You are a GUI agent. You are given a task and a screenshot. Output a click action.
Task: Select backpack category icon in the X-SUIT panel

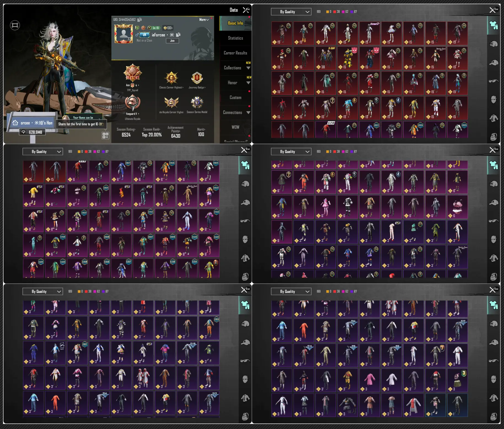(x=494, y=137)
